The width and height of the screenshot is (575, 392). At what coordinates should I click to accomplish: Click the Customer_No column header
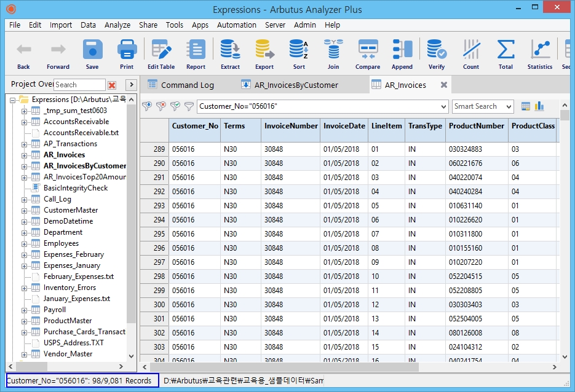coord(195,130)
